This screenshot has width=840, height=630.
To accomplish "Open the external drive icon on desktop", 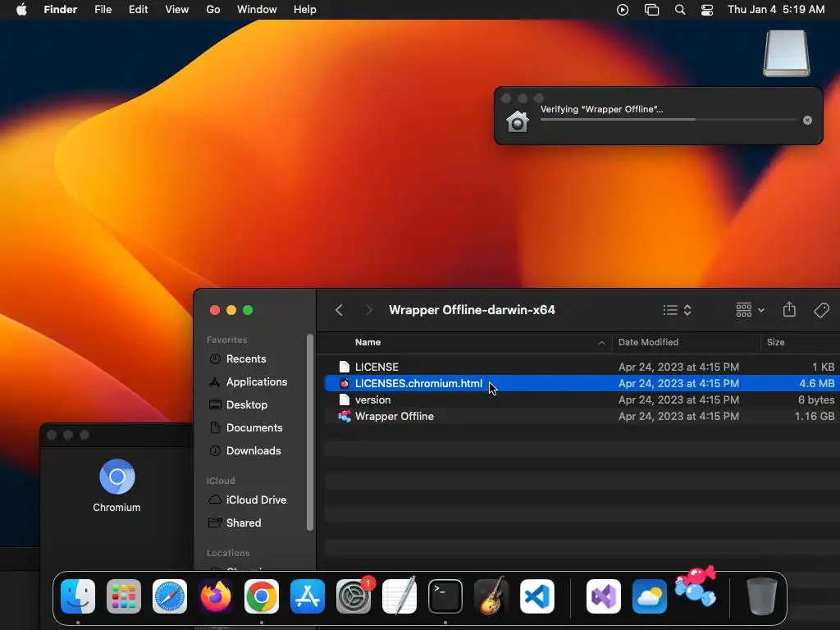I will (x=787, y=53).
